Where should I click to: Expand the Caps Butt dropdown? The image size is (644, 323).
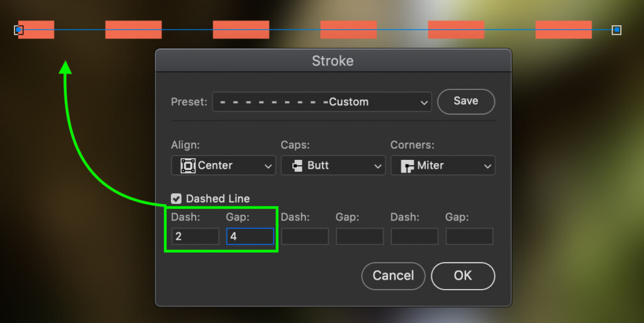[333, 166]
